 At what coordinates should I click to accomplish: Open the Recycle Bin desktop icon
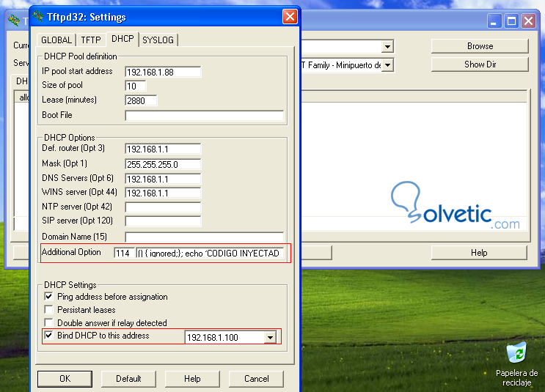click(516, 363)
